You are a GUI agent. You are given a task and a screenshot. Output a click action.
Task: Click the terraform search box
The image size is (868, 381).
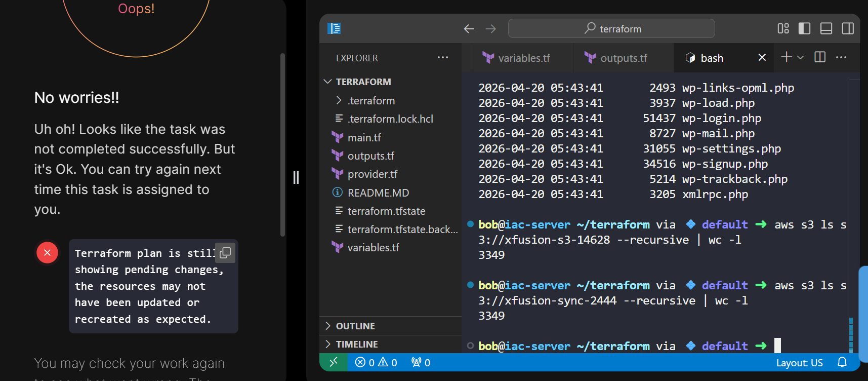point(611,29)
